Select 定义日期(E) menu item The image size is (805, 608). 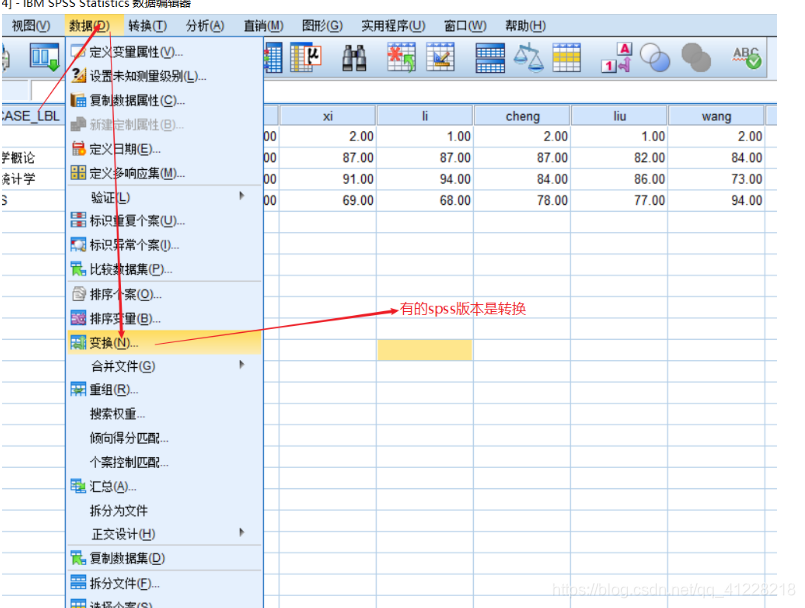pos(164,149)
